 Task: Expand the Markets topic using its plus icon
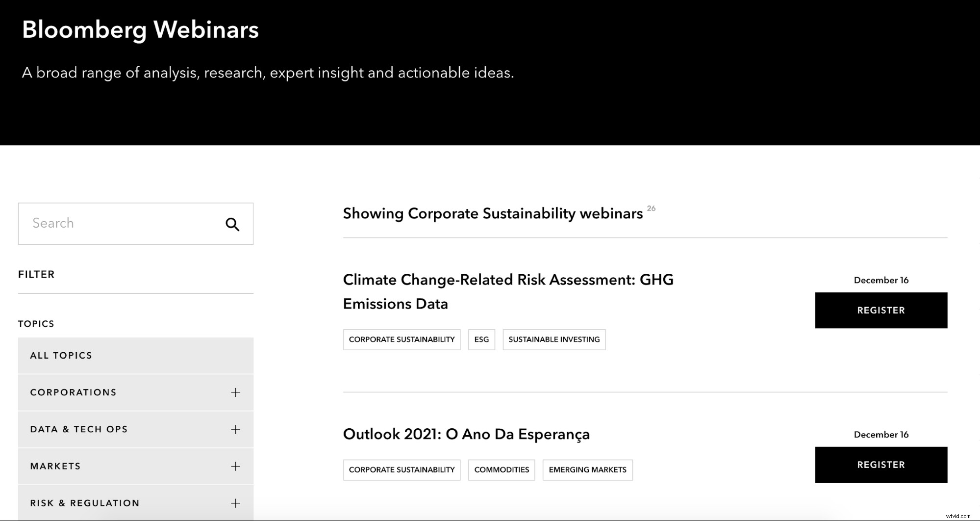tap(235, 466)
